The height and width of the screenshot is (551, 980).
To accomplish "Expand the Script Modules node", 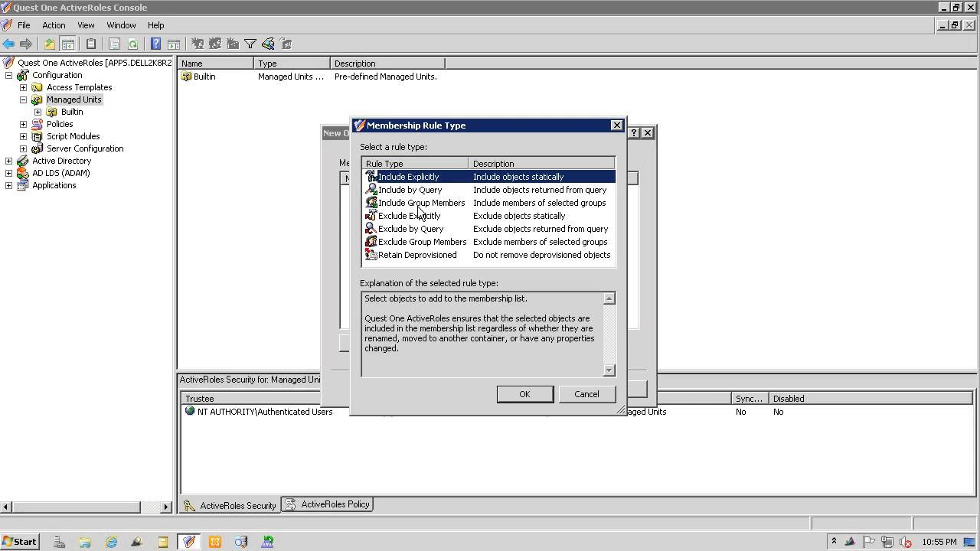I will [x=23, y=136].
